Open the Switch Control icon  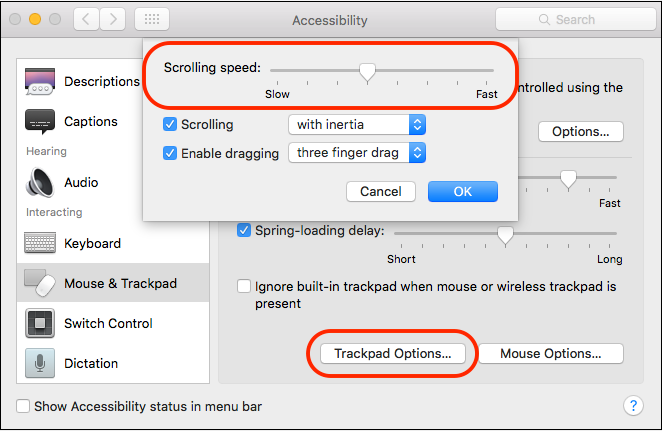tap(40, 323)
